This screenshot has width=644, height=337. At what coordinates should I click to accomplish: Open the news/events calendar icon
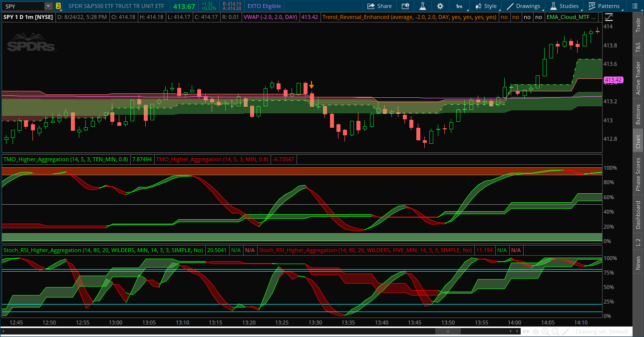click(405, 6)
